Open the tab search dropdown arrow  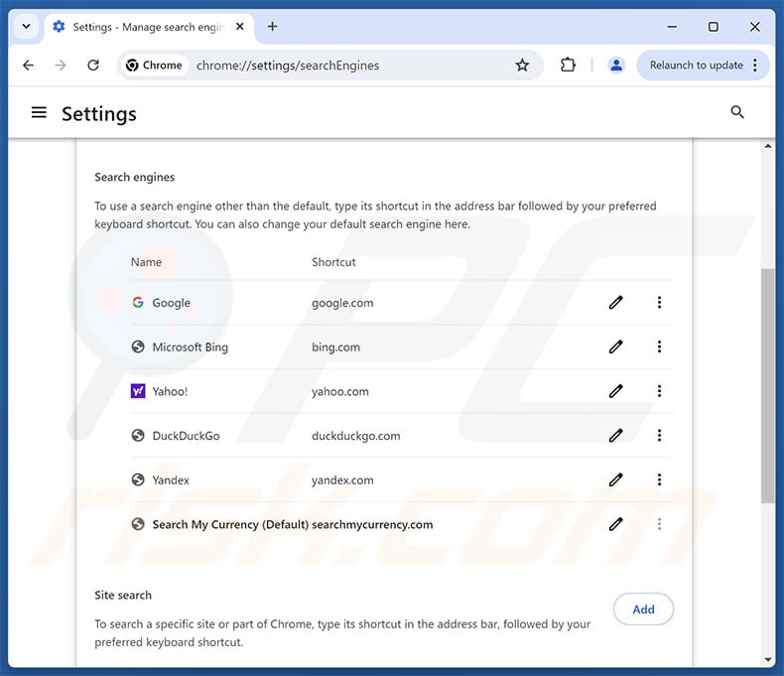coord(27,27)
